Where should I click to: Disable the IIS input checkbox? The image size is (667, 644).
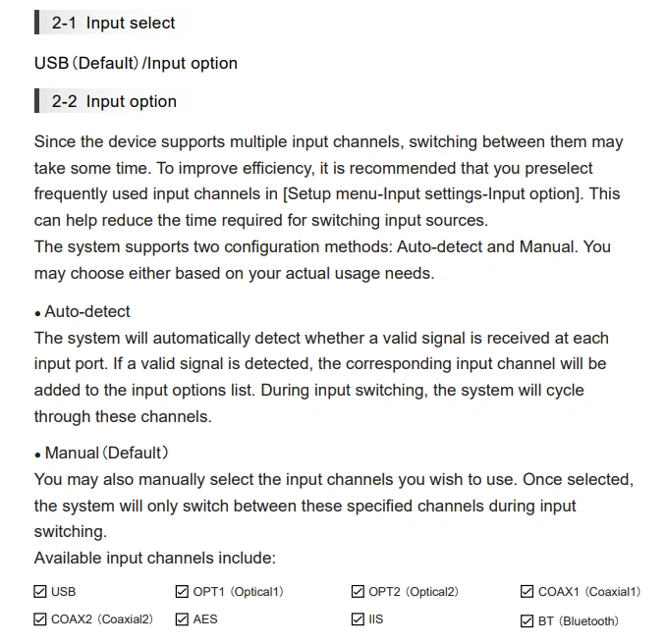(358, 619)
